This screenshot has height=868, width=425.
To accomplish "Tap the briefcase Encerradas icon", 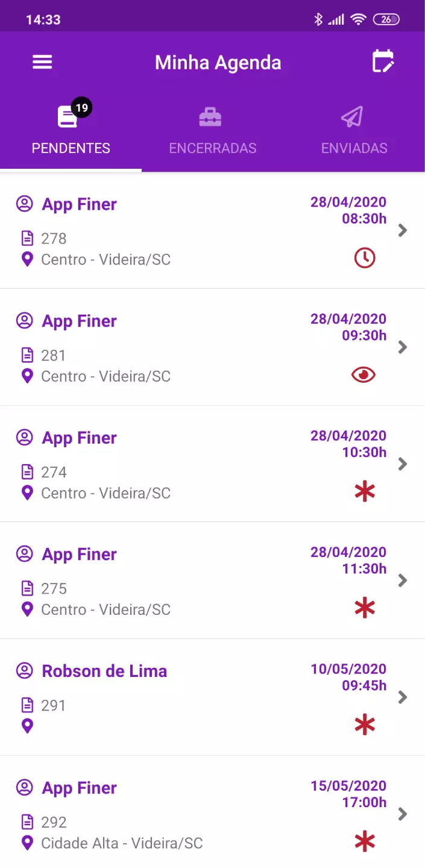I will 210,117.
